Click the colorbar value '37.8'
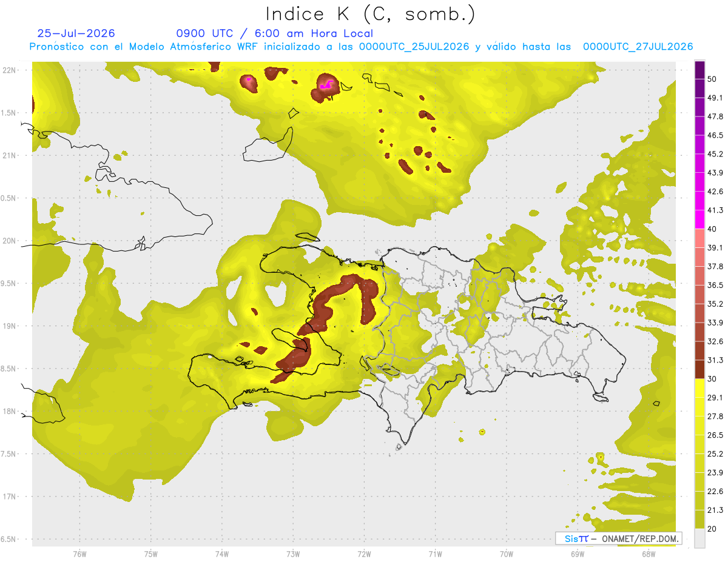Image resolution: width=728 pixels, height=562 pixels. (715, 266)
